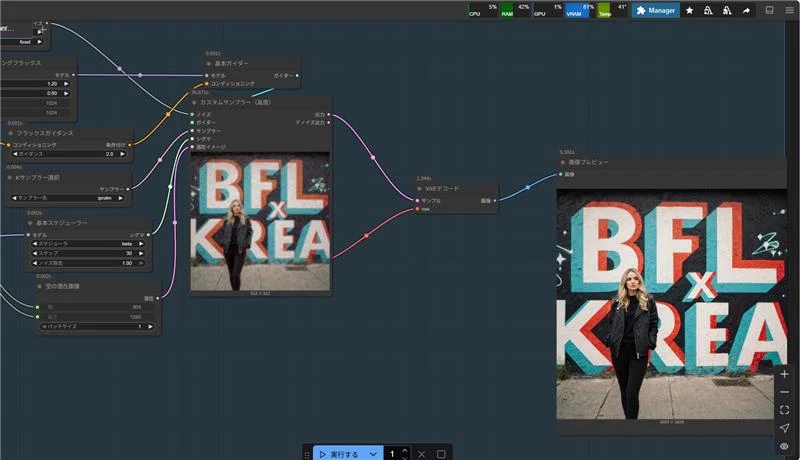Click the VRAM usage monitor
This screenshot has height=460, width=800.
[x=580, y=10]
